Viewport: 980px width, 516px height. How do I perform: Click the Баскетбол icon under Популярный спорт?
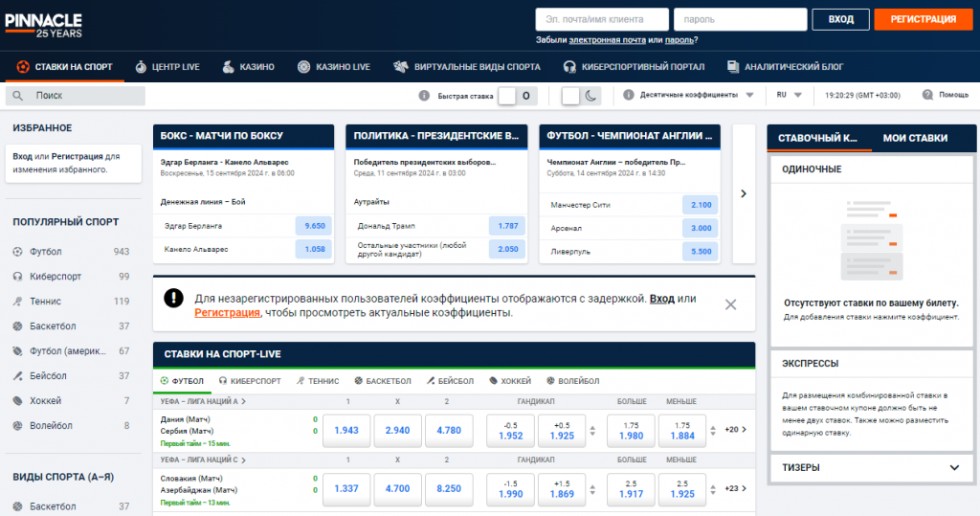click(17, 326)
